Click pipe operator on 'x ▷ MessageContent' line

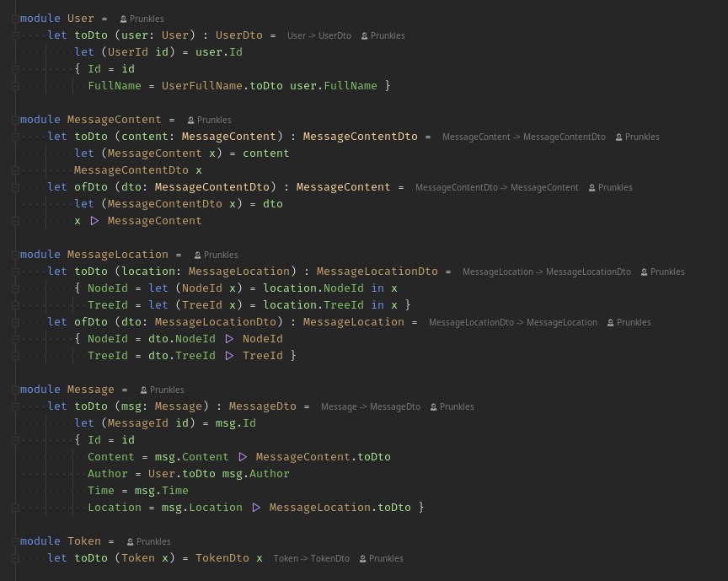94,221
